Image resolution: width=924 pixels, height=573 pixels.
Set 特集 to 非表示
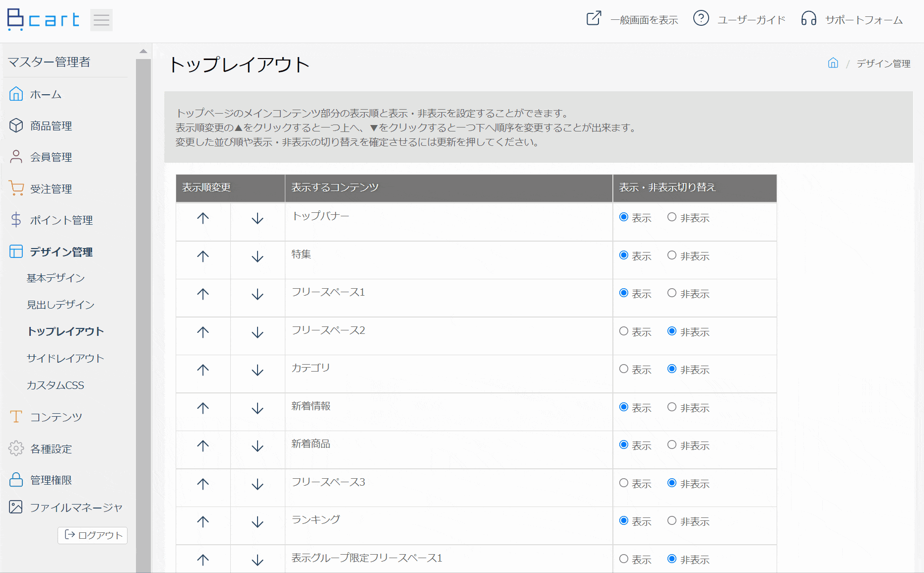pyautogui.click(x=672, y=255)
